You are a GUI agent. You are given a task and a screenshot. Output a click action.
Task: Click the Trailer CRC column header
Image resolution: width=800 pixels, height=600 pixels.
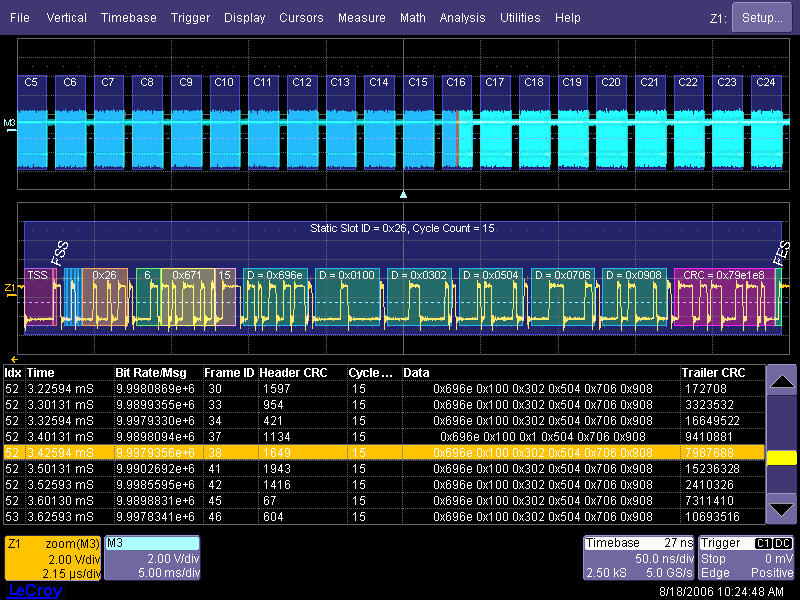(x=713, y=373)
